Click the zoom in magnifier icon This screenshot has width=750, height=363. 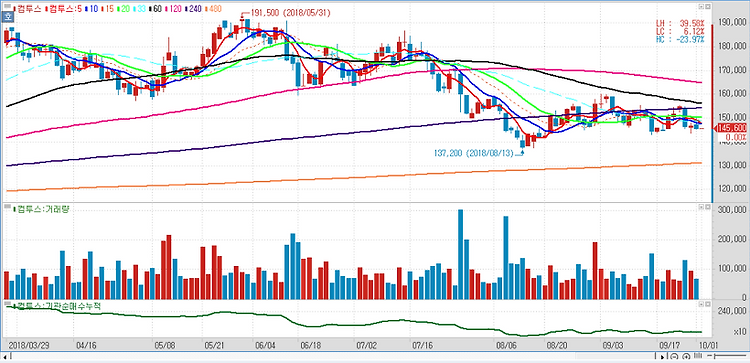[x=686, y=356]
